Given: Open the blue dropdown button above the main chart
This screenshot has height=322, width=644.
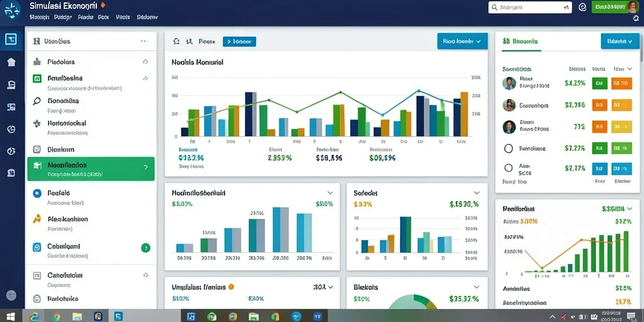Looking at the screenshot, I should (462, 41).
